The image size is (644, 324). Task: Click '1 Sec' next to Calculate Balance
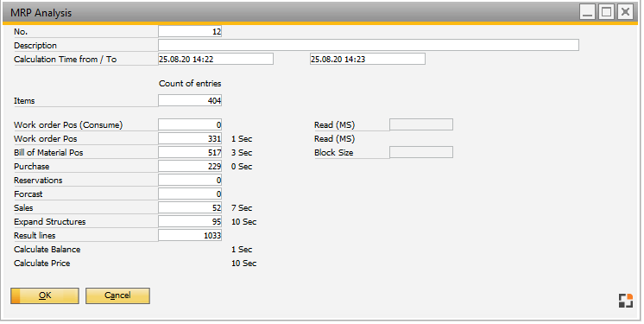click(242, 250)
